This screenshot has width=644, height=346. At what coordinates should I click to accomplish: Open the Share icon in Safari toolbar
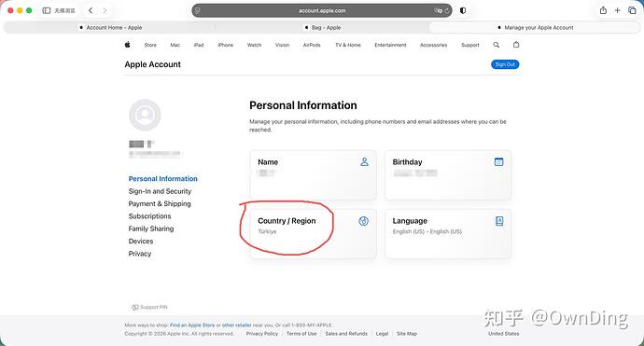[x=603, y=10]
